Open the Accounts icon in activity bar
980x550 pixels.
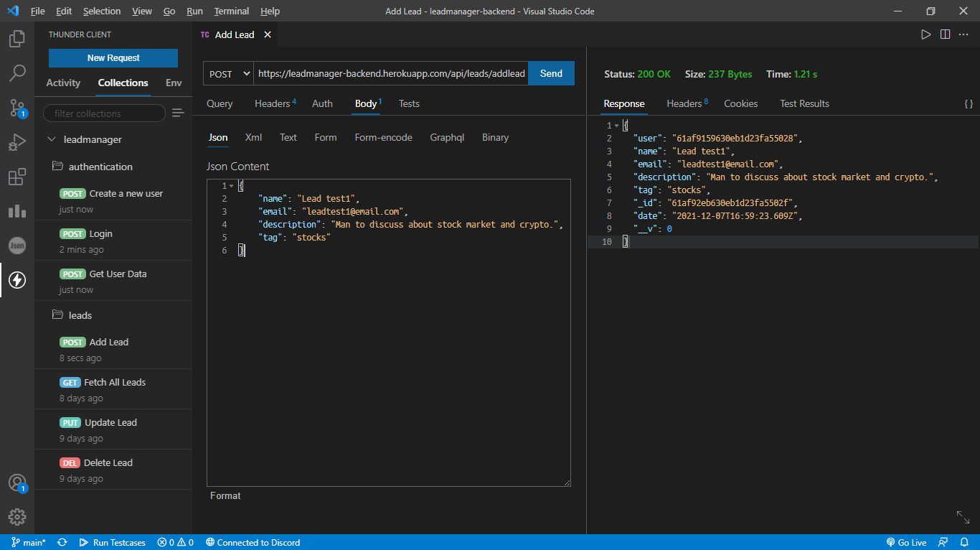(x=17, y=483)
